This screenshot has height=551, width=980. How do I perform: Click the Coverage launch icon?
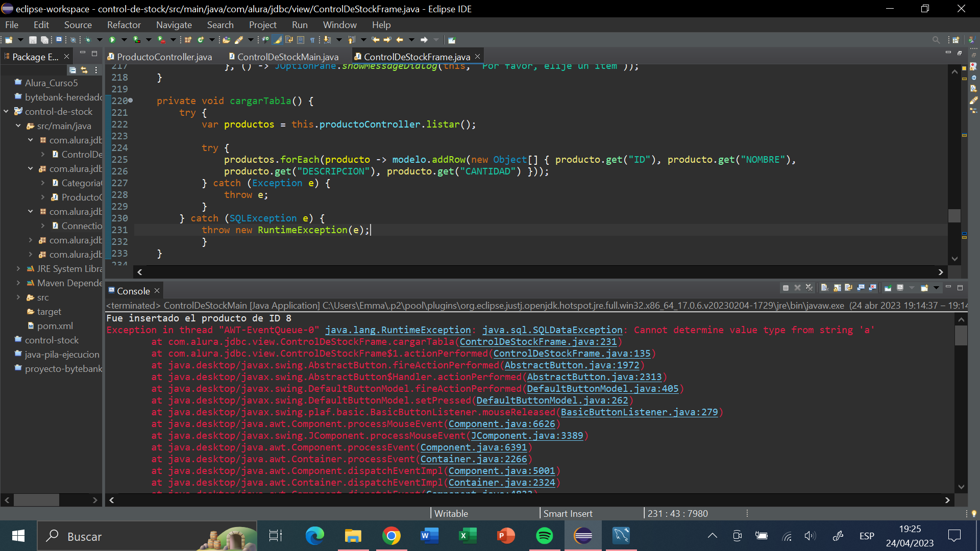click(x=137, y=40)
